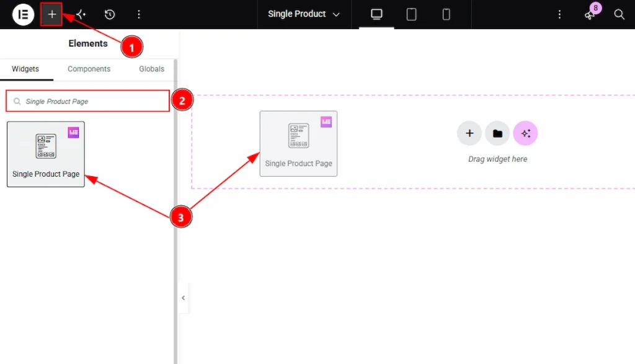Select the Widgets tab

click(25, 69)
